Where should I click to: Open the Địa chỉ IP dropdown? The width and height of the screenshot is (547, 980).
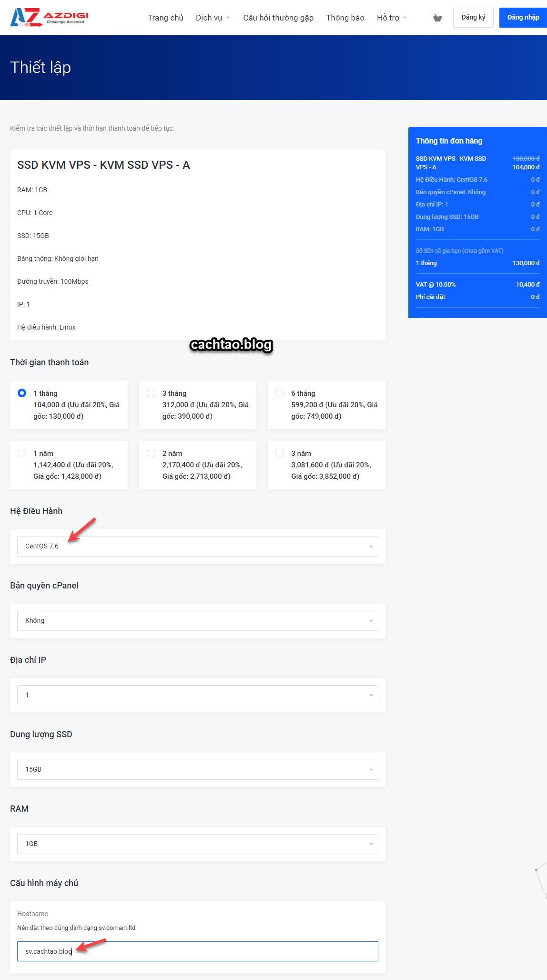click(x=198, y=695)
